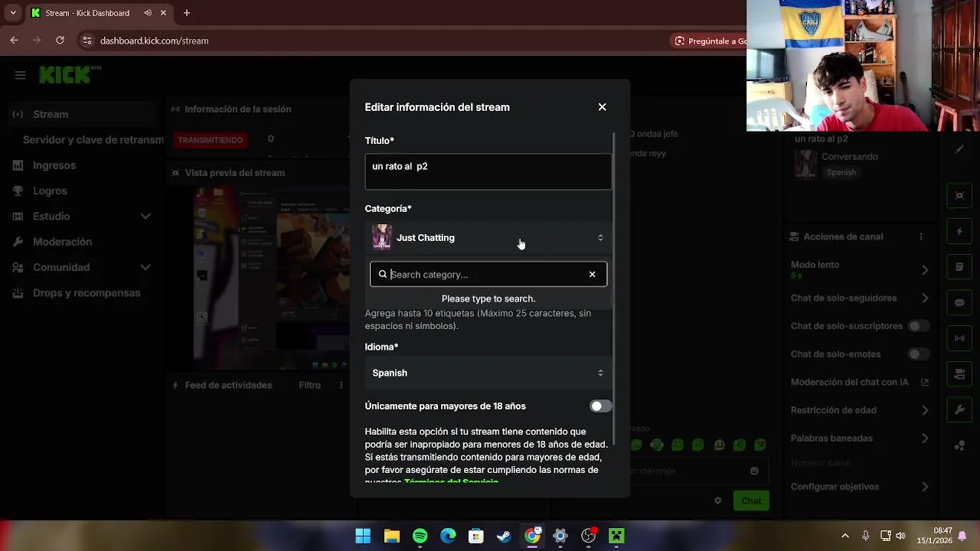Open Steam from the taskbar

point(504,536)
